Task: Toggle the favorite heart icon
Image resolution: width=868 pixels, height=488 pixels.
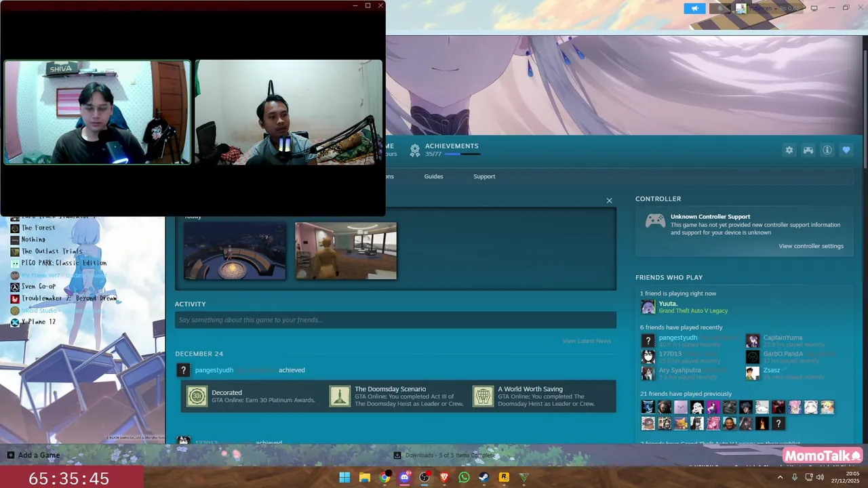Action: coord(846,150)
